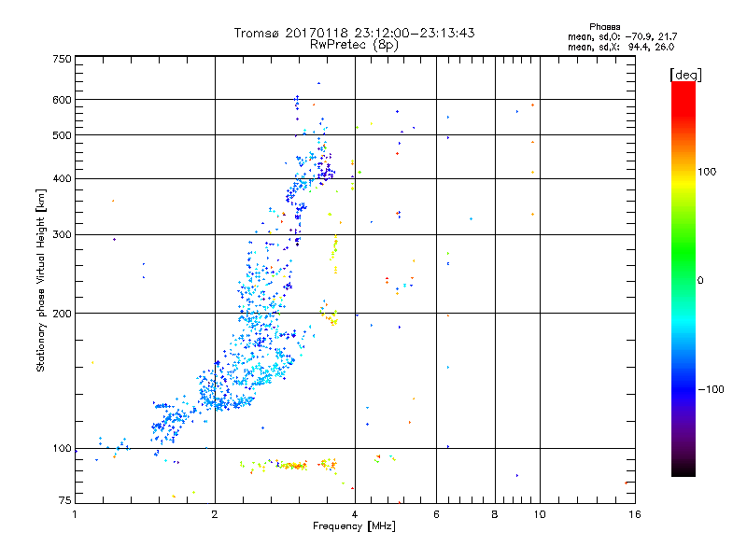Click the x-axis label 'Frequency [MHz]'
Image resolution: width=747 pixels, height=560 pixels.
click(354, 526)
